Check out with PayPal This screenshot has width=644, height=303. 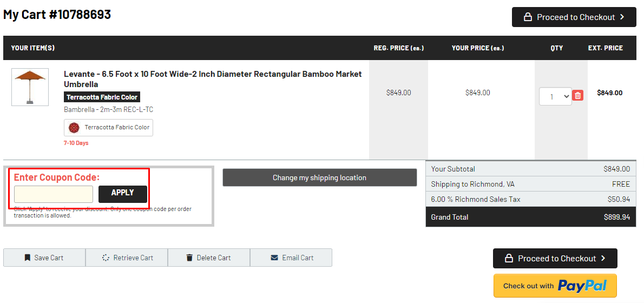pos(555,285)
